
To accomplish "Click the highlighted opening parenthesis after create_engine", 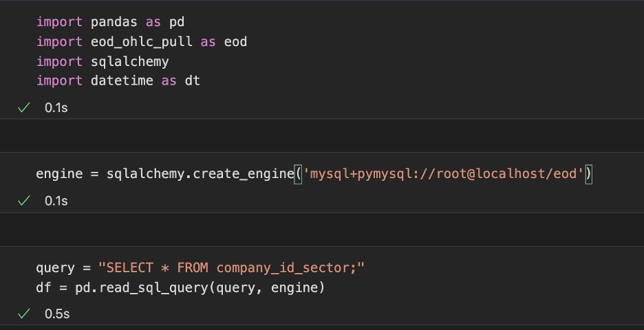I will pyautogui.click(x=298, y=174).
